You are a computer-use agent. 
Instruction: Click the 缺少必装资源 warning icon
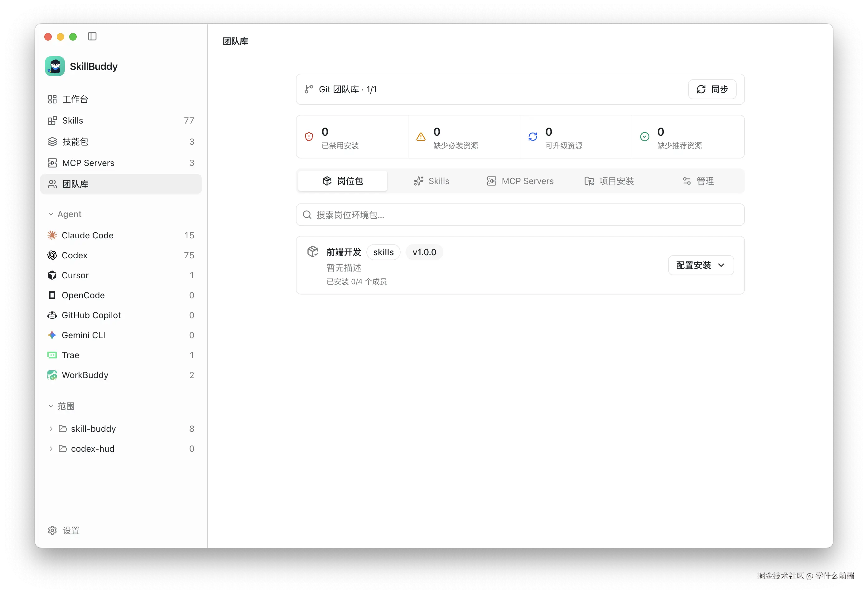coord(421,137)
